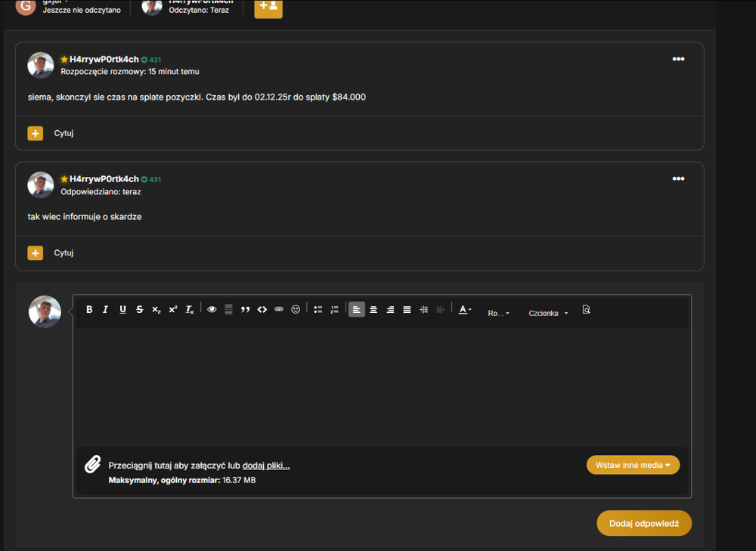Justify text in the editor
The image size is (756, 551).
click(x=407, y=309)
